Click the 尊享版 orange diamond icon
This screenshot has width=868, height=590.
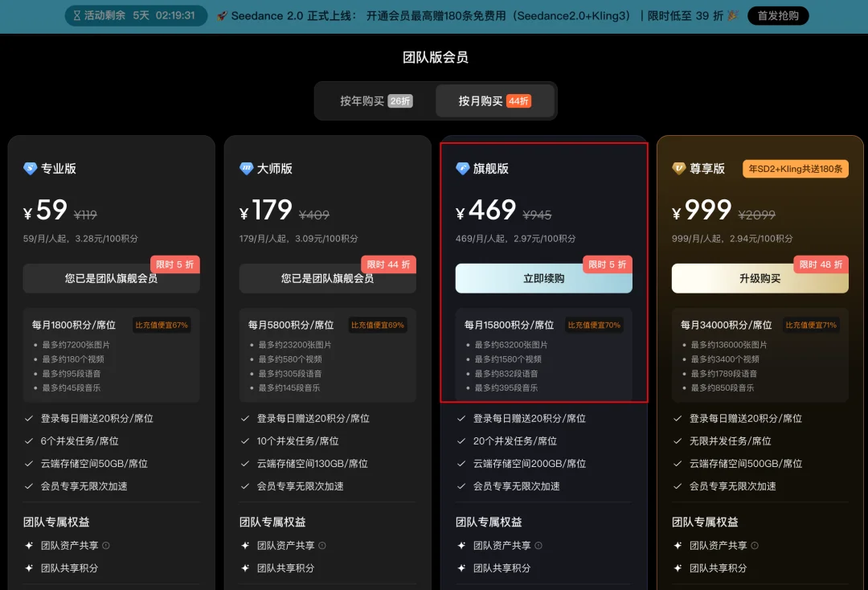[679, 169]
